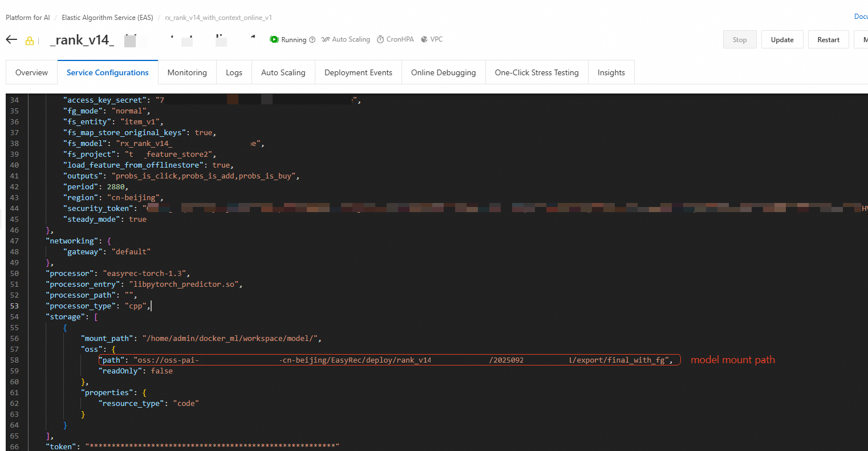This screenshot has width=868, height=451.
Task: Click the "oss": { line
Action: (99, 350)
